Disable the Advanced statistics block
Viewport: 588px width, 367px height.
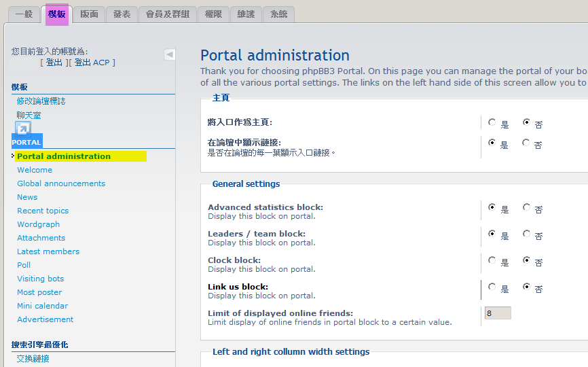[x=526, y=208]
